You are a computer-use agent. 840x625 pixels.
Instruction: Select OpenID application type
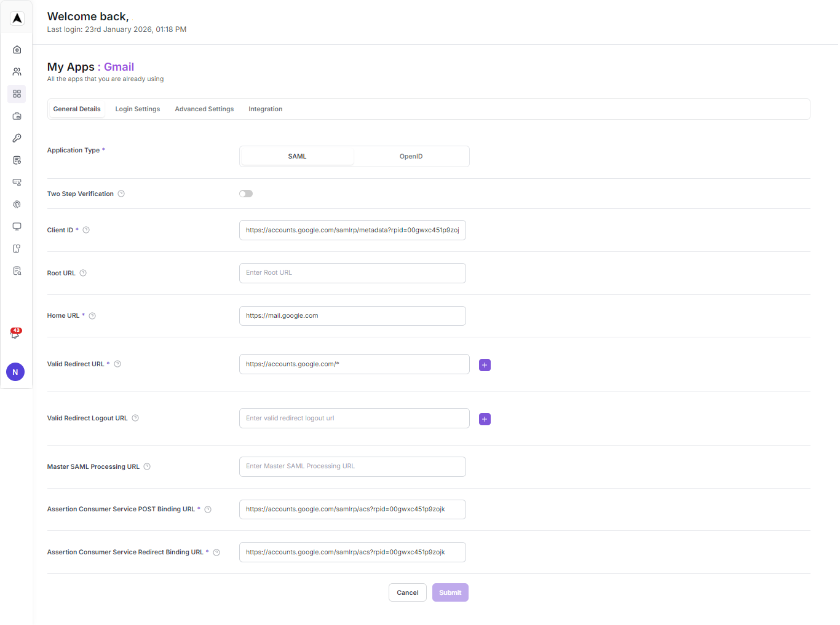click(411, 157)
